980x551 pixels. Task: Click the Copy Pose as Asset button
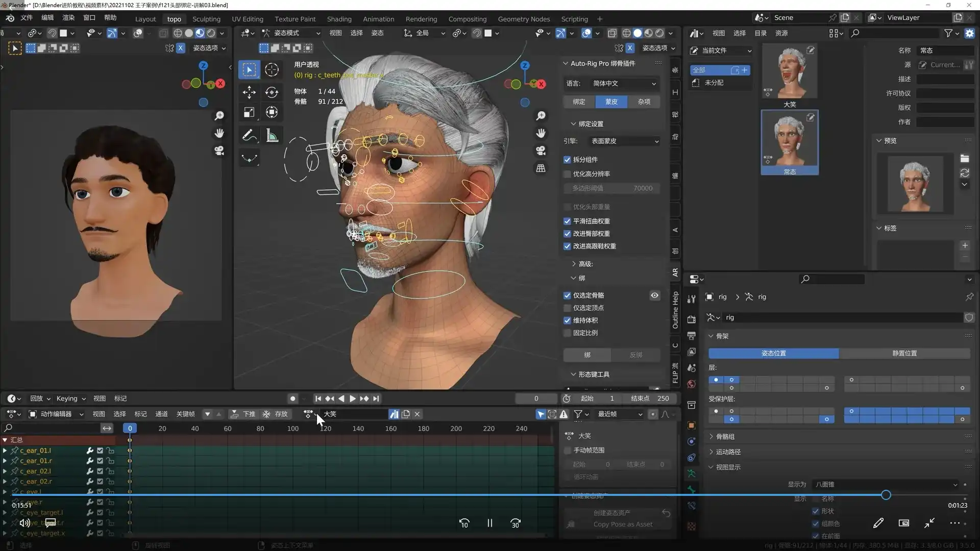(622, 524)
